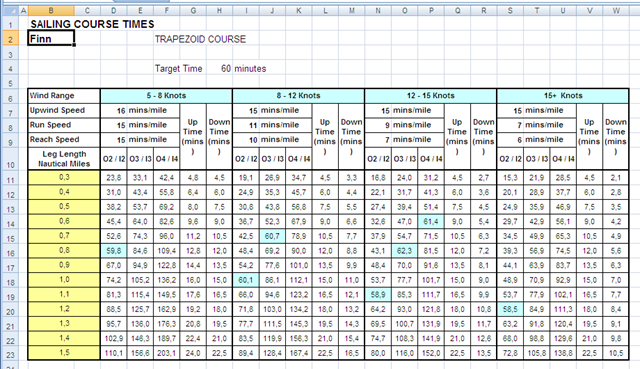Select the 138,8 cell in row 23

tap(563, 353)
